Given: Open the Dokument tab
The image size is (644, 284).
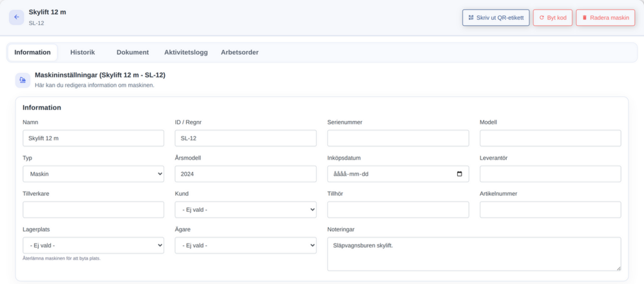Looking at the screenshot, I should (133, 53).
